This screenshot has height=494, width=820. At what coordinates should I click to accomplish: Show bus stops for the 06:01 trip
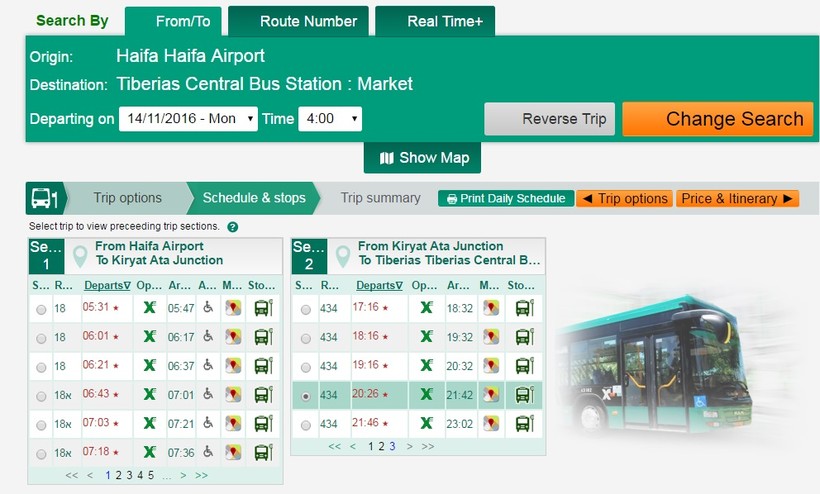tap(264, 337)
